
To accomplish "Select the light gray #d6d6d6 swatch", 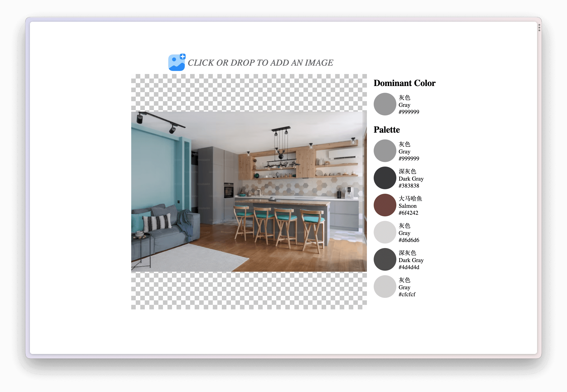I will tap(385, 232).
